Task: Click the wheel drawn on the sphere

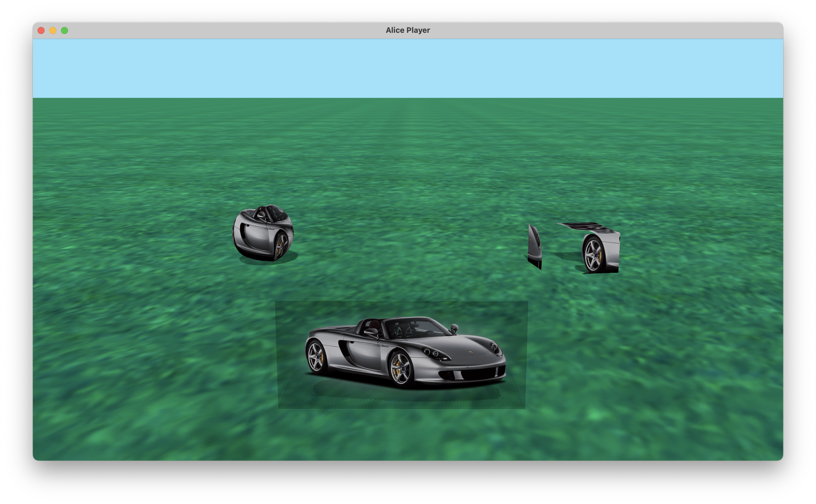Action: [x=281, y=246]
